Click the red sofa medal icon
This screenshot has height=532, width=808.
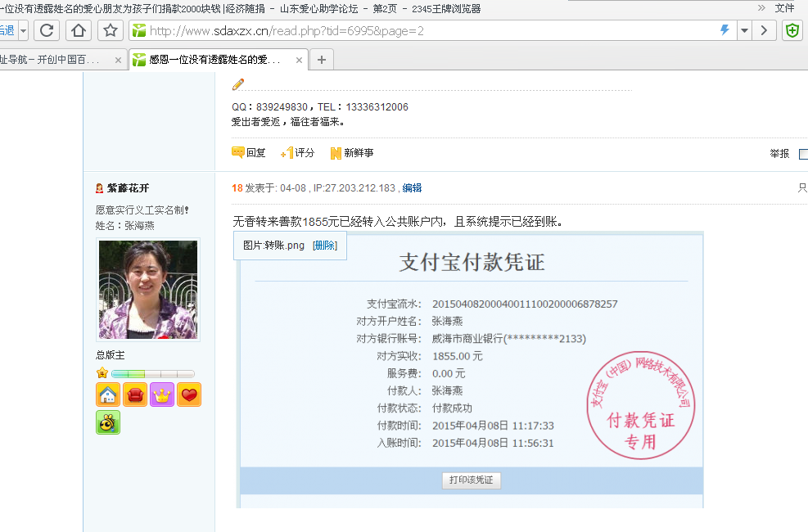click(x=135, y=394)
